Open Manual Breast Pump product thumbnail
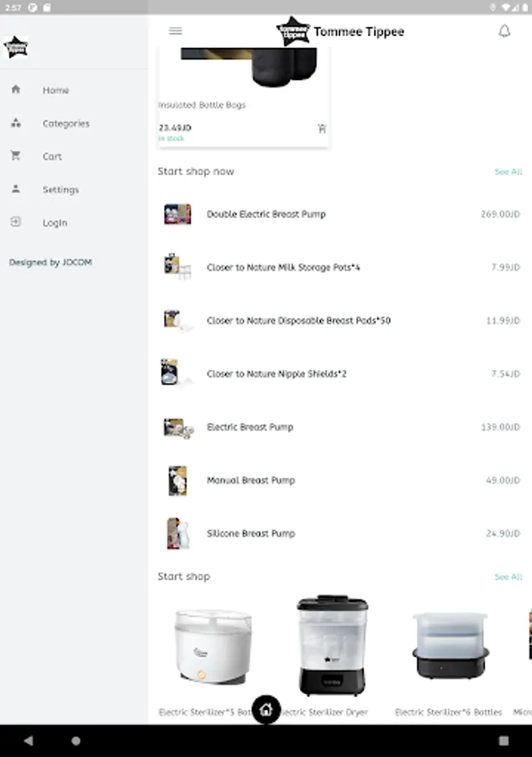The width and height of the screenshot is (532, 757). click(x=177, y=480)
